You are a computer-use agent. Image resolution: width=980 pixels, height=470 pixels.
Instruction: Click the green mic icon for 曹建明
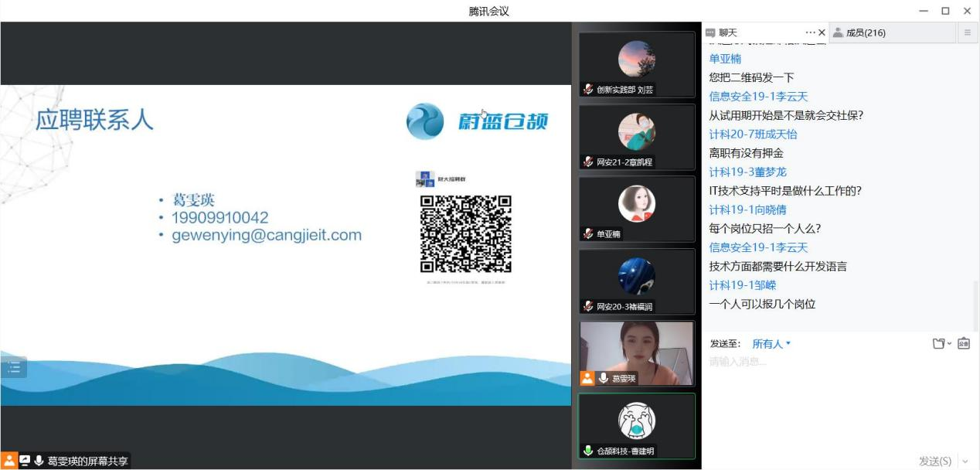pos(588,451)
